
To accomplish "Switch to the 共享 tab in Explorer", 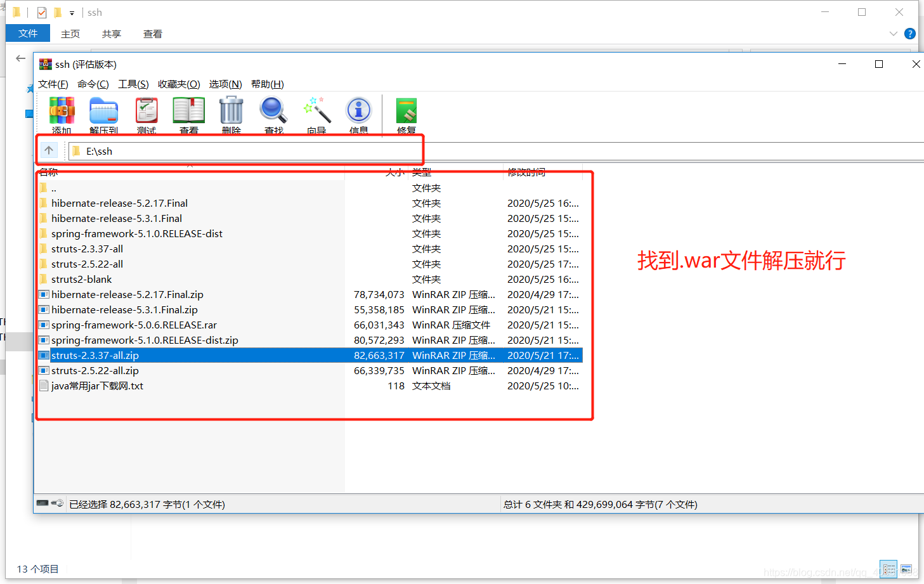I will tap(112, 34).
